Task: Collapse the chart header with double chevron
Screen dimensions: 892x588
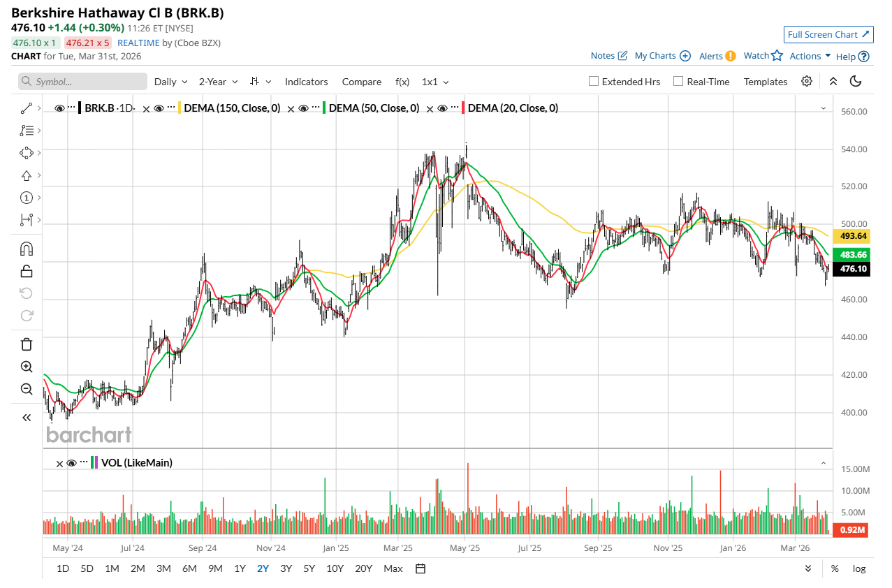Action: pyautogui.click(x=833, y=82)
